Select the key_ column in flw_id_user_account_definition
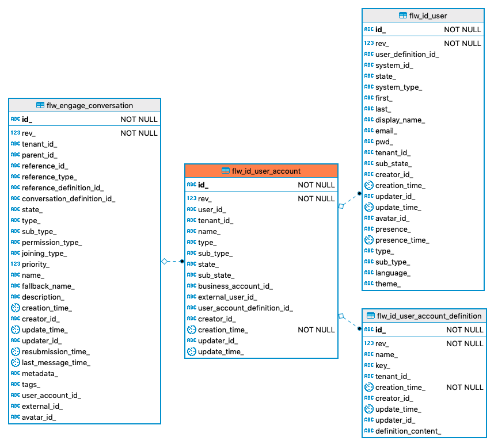 tap(383, 365)
